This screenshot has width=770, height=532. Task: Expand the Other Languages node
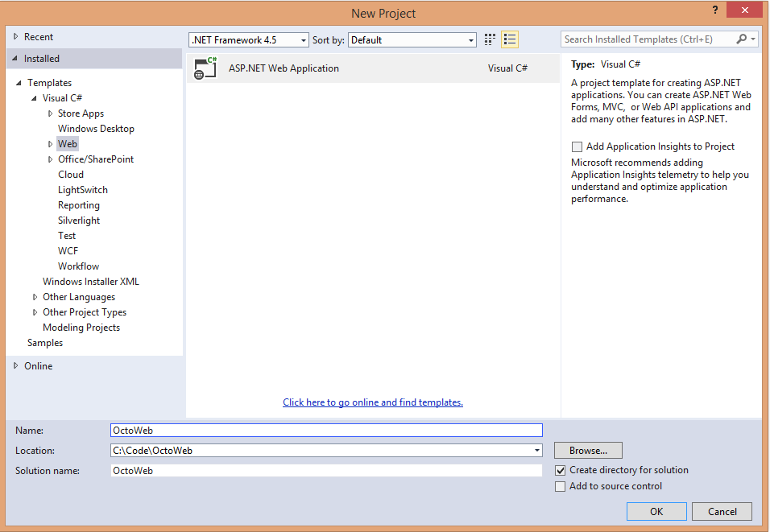[35, 296]
